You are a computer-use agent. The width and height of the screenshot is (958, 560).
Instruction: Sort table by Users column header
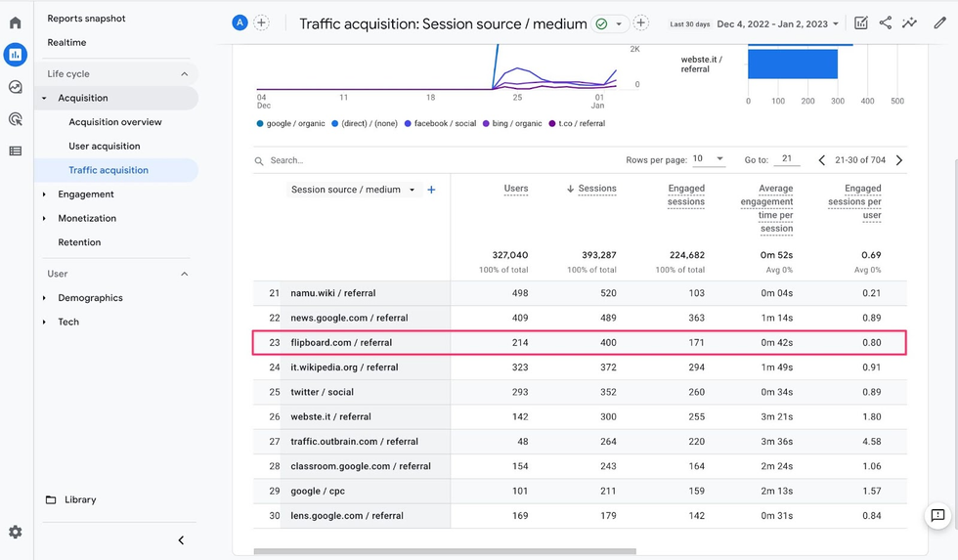point(515,189)
